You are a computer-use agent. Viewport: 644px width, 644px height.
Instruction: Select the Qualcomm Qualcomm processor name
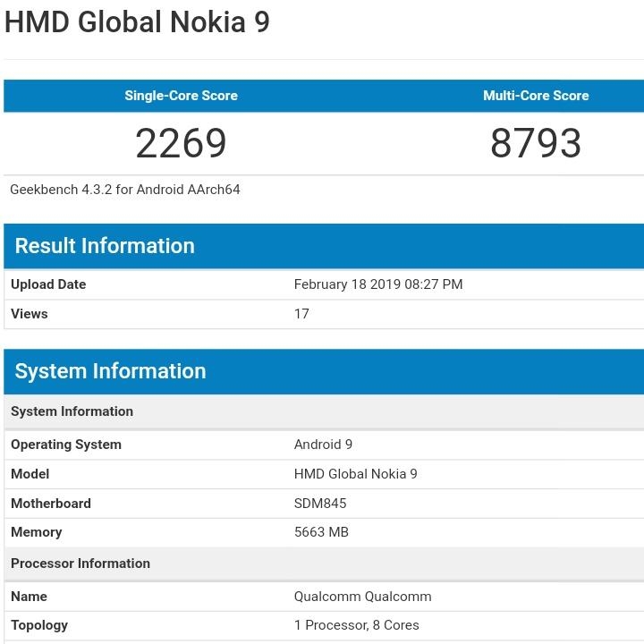point(362,597)
